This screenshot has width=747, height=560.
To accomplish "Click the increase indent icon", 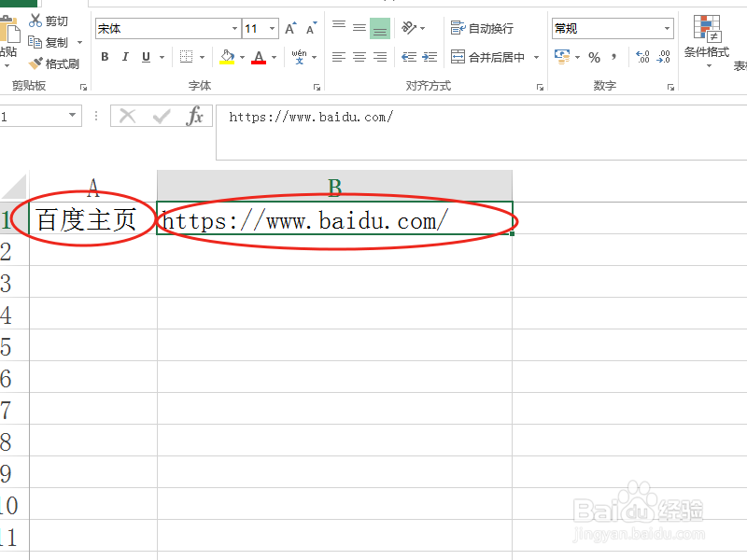I will coord(430,57).
